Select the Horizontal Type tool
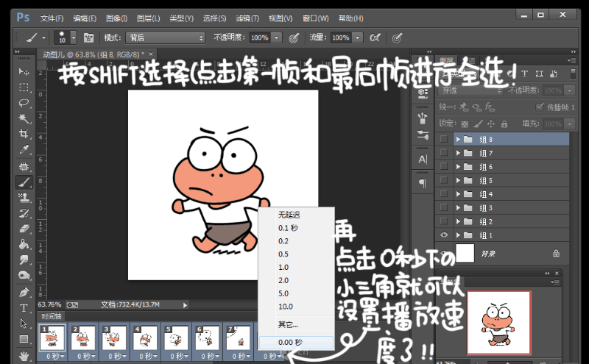 (x=24, y=307)
